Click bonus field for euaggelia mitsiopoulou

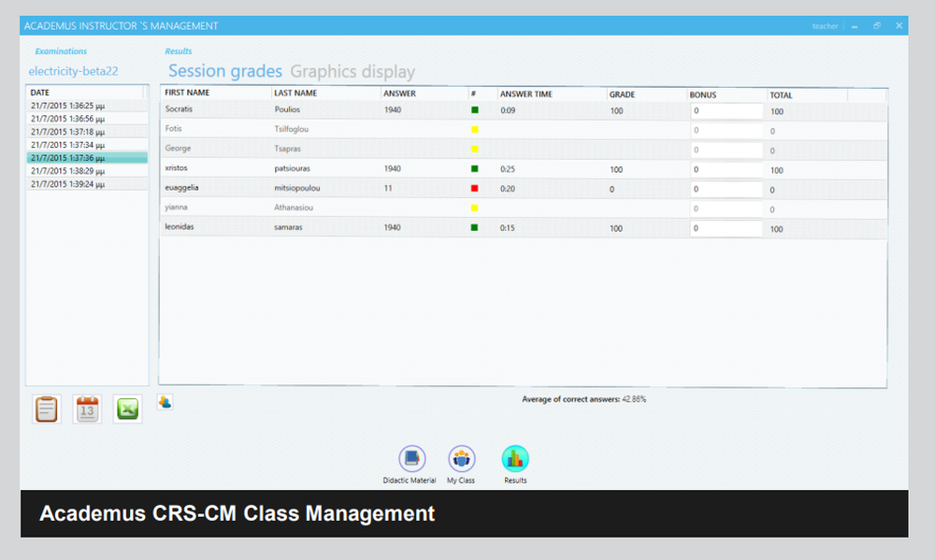(726, 190)
